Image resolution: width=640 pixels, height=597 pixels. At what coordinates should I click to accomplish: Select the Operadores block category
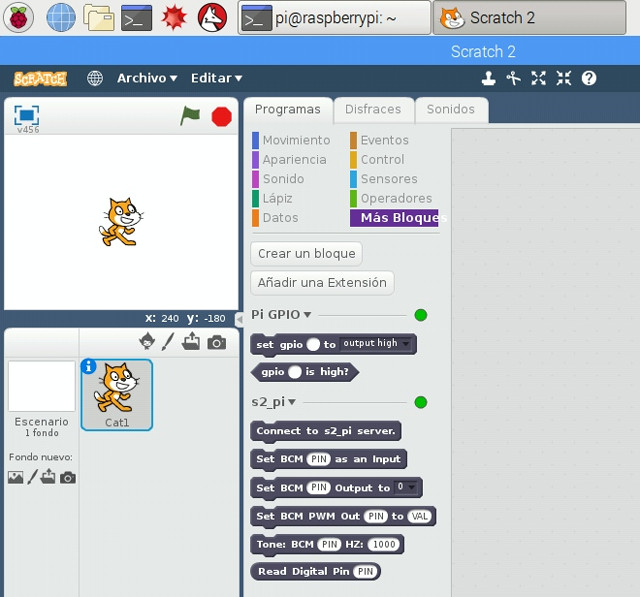[391, 198]
